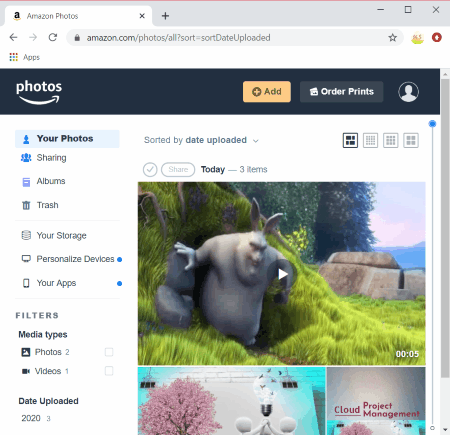
Task: Click the Sharing people icon
Action: tap(26, 158)
